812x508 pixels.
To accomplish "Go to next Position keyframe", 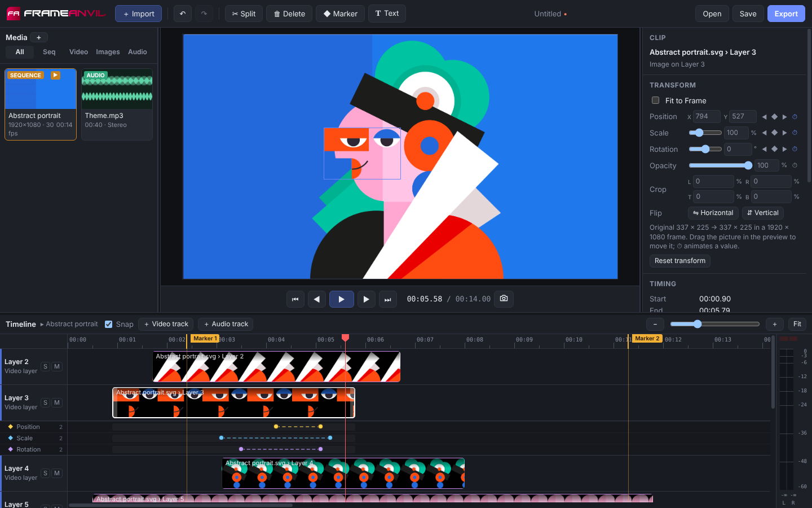I will click(x=785, y=117).
